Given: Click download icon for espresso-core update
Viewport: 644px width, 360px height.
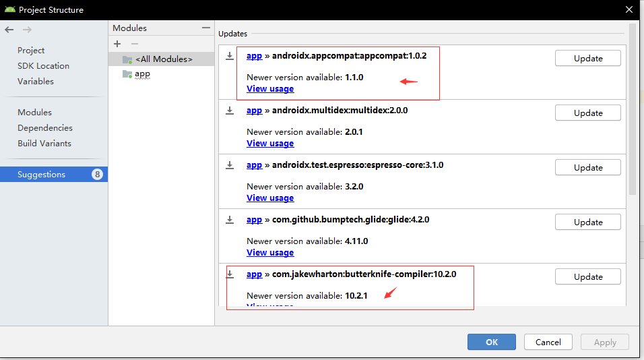Looking at the screenshot, I should pos(230,165).
